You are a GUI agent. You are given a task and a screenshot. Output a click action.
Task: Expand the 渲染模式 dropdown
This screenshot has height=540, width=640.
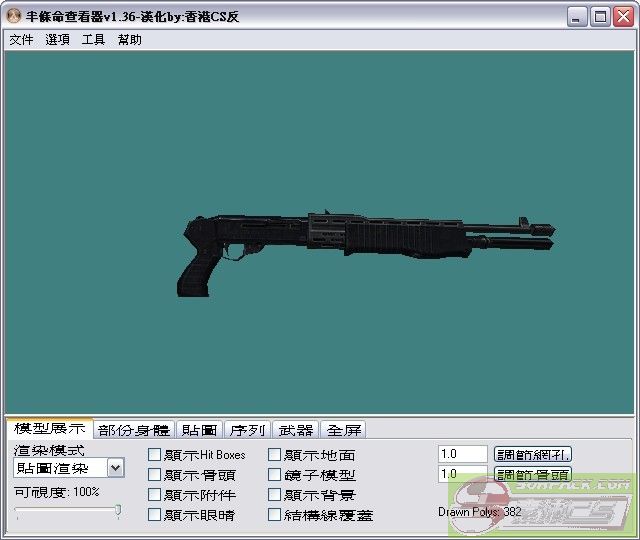pyautogui.click(x=115, y=468)
